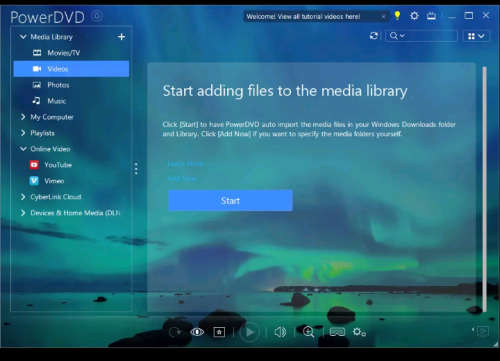The width and height of the screenshot is (500, 361).
Task: Open Vimeo online video
Action: (x=71, y=181)
